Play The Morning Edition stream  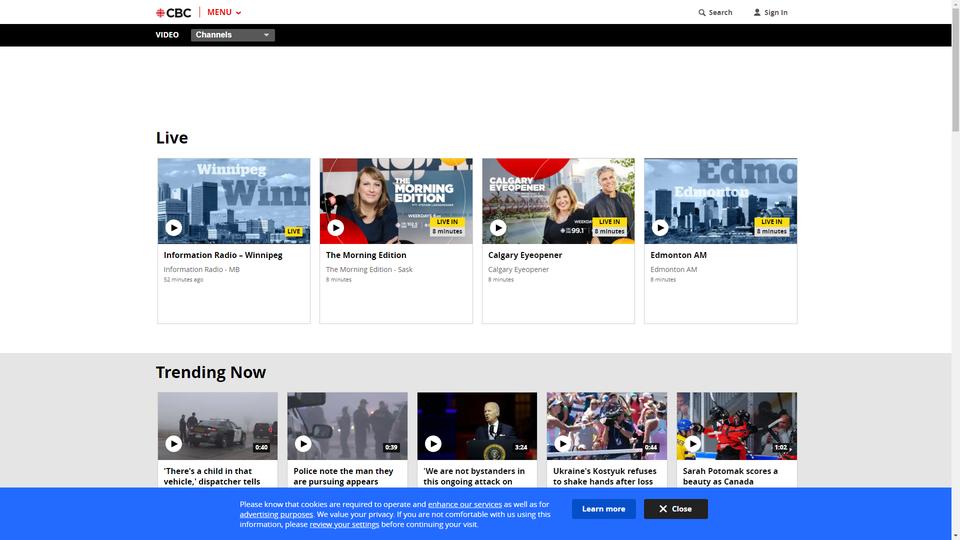[x=336, y=228]
